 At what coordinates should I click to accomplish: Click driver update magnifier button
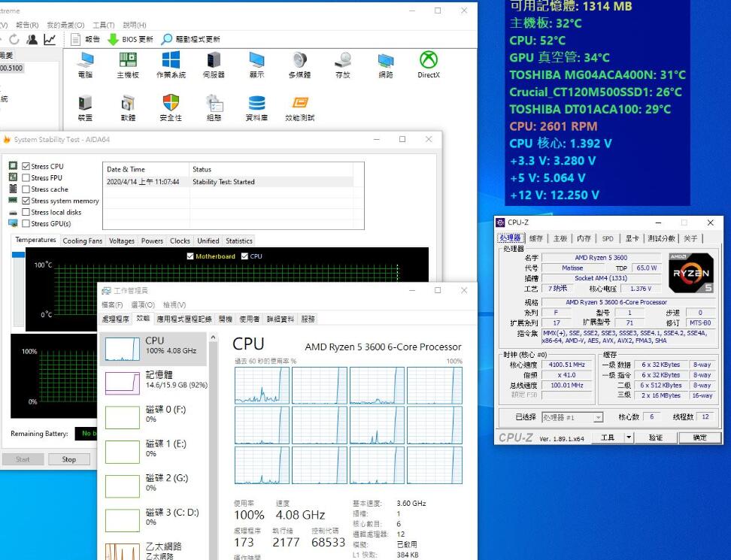tap(191, 40)
